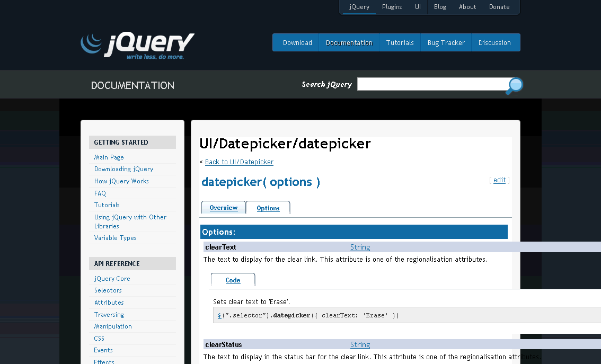Image resolution: width=601 pixels, height=364 pixels.
Task: Open the String type link for clearStatus
Action: coord(360,345)
